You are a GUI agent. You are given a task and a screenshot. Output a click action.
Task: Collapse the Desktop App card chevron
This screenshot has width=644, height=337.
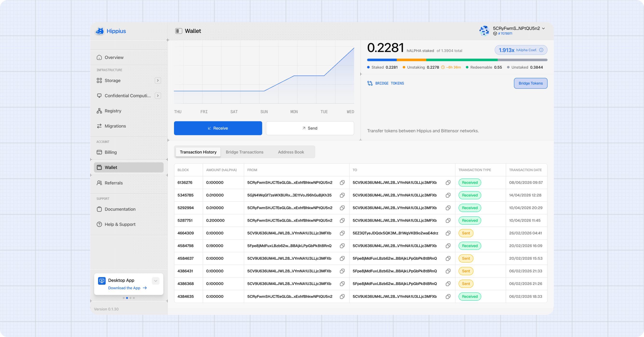155,281
